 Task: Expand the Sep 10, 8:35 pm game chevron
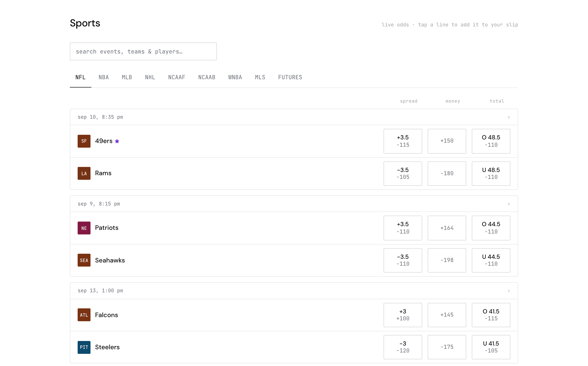tap(509, 117)
